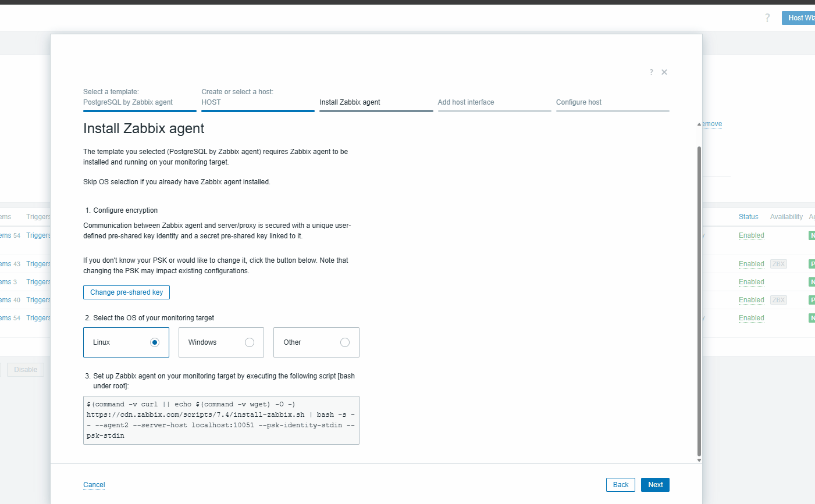This screenshot has height=504, width=815.
Task: Click the Triggers column header in the host list
Action: point(38,217)
